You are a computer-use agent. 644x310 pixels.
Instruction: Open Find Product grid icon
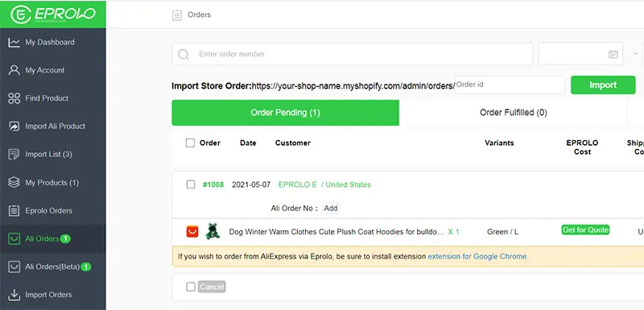pos(14,98)
